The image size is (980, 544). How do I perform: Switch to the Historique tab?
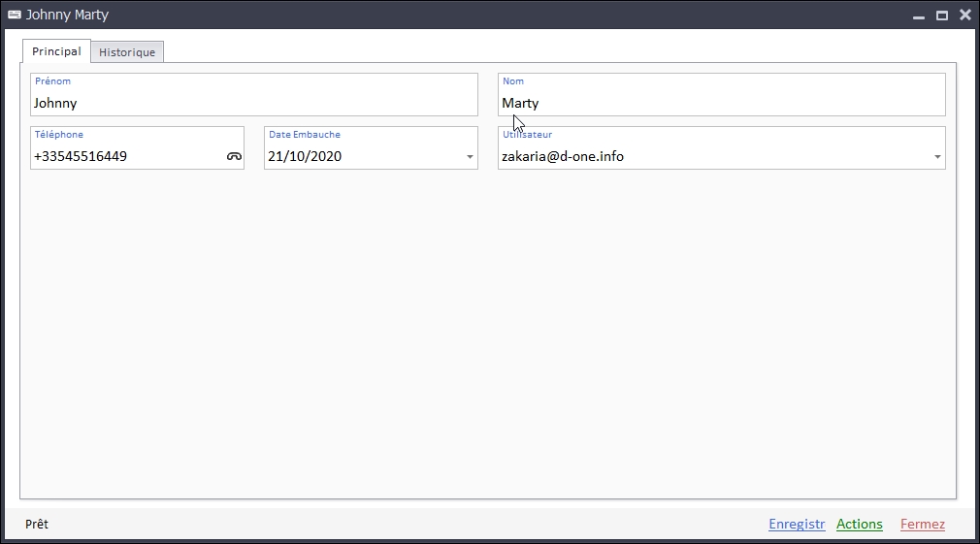coord(127,52)
